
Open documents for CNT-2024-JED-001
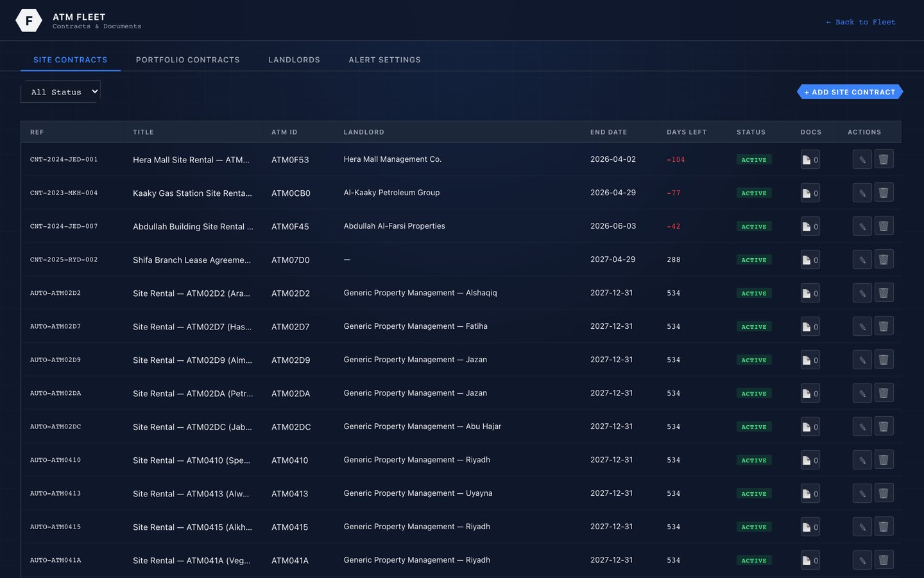tap(810, 160)
